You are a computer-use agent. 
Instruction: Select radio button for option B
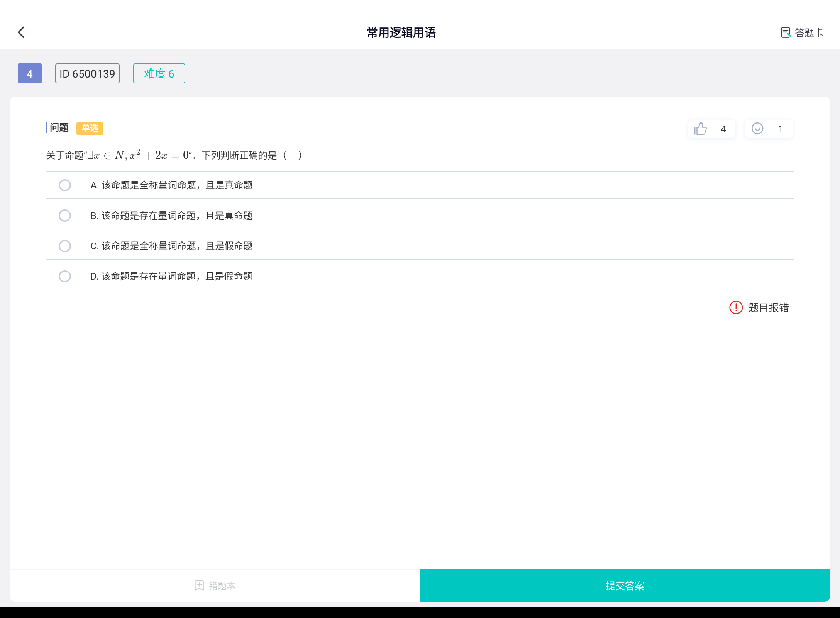point(65,216)
